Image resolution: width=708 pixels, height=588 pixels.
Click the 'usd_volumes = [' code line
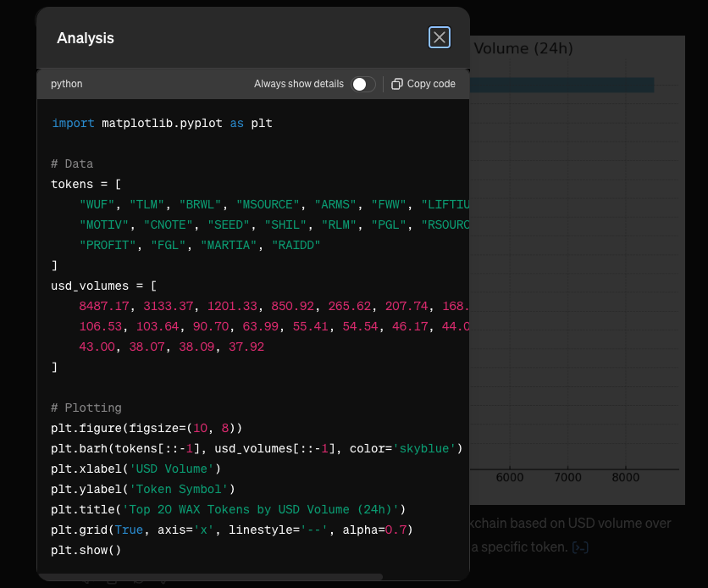(103, 286)
